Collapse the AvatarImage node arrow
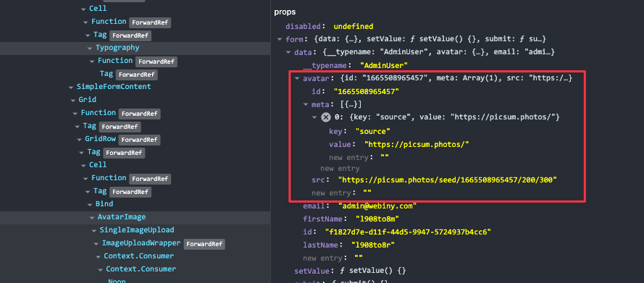 coord(92,217)
